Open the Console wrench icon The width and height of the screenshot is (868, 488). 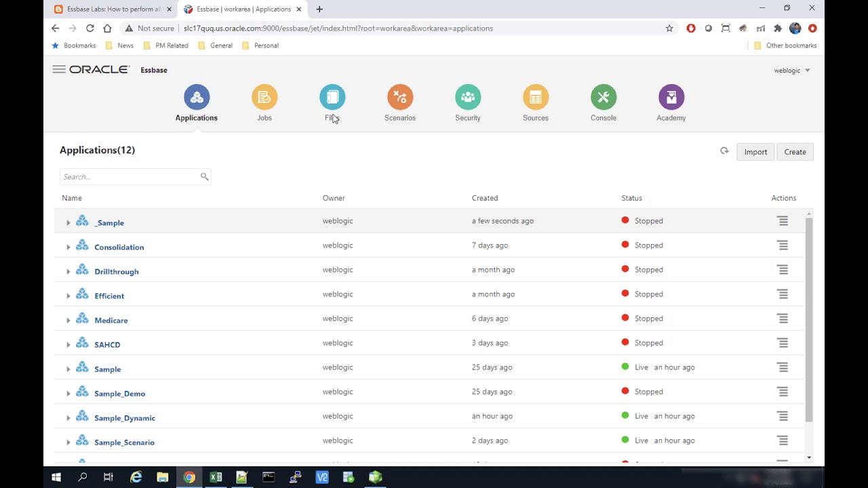[604, 98]
